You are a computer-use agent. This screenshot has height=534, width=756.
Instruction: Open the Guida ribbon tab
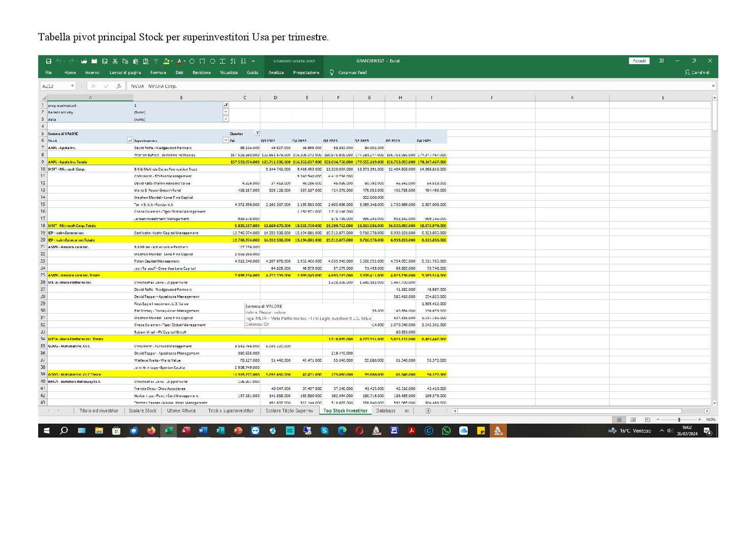(253, 73)
